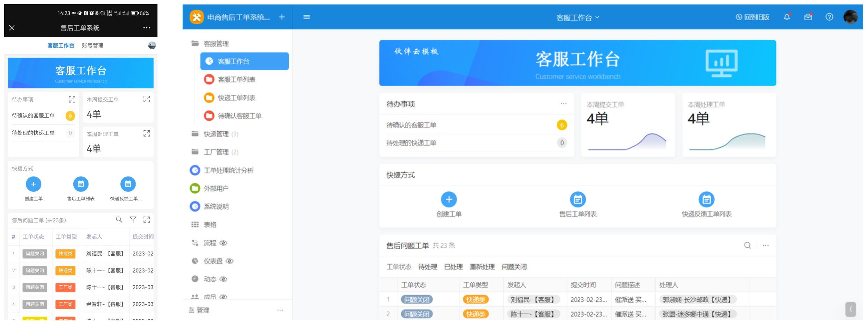868x327 pixels.
Task: Search the desktop 售后问题工单 list
Action: [x=748, y=245]
